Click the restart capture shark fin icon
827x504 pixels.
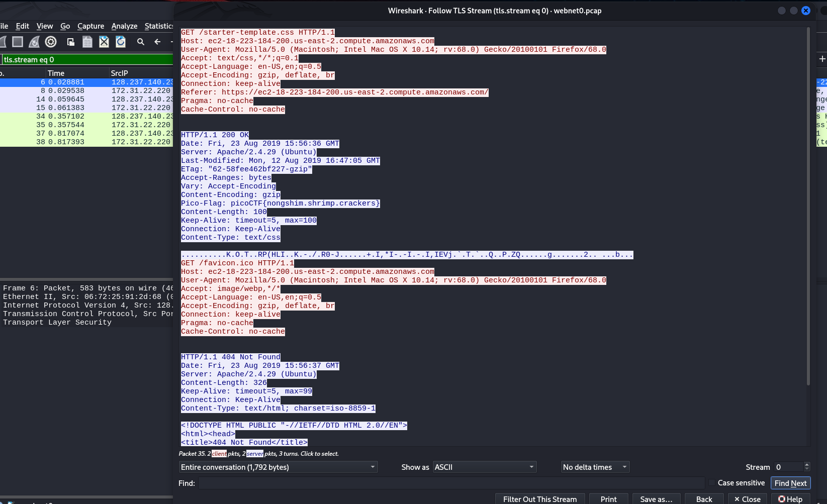34,42
